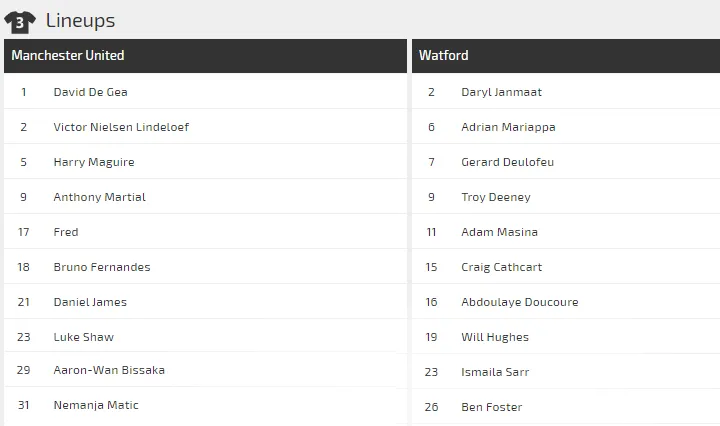720x426 pixels.
Task: Click Daryl Janmaat in Watford lineup
Action: (x=501, y=92)
